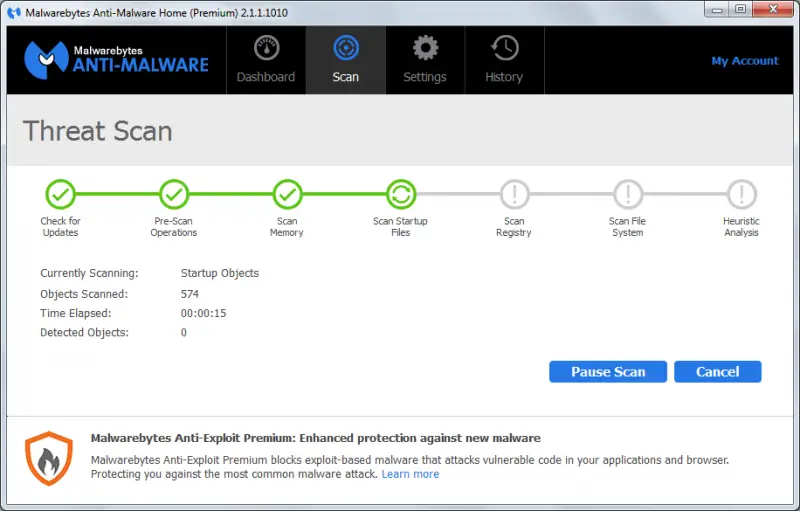800x511 pixels.
Task: Click the Check for Updates checkmark icon
Action: [60, 194]
